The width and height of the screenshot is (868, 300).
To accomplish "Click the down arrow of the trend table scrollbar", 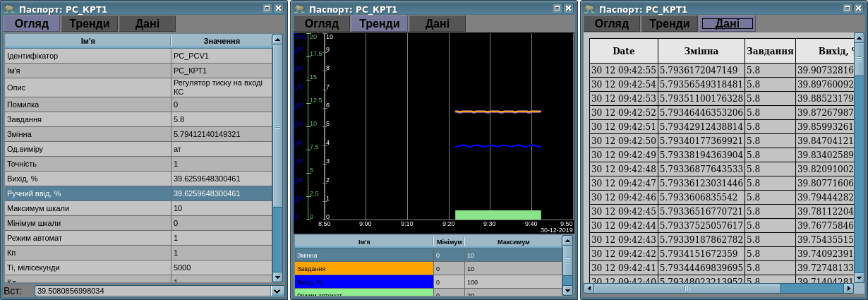I will [x=567, y=290].
